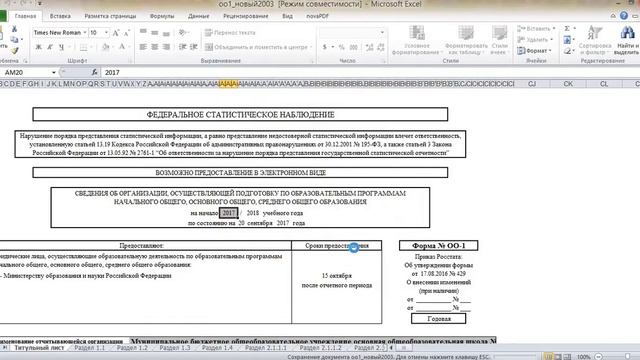Open Cell Styles gallery
The image size is (640, 360).
click(x=500, y=40)
